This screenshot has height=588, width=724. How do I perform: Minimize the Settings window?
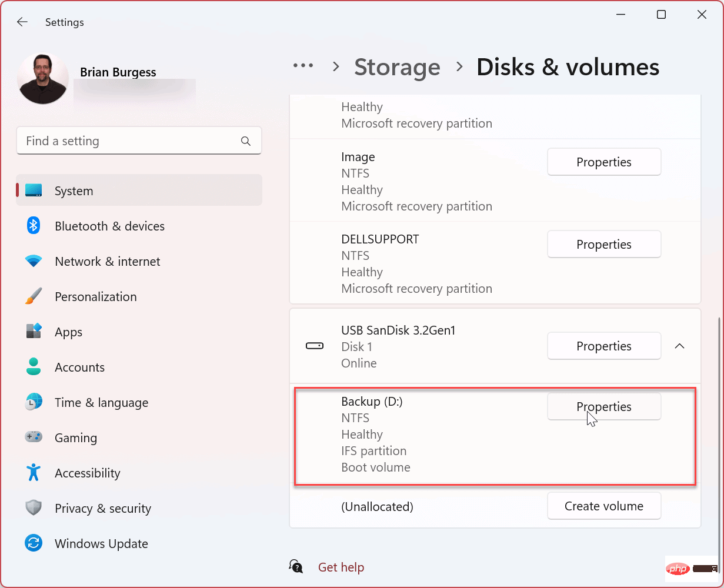click(620, 15)
